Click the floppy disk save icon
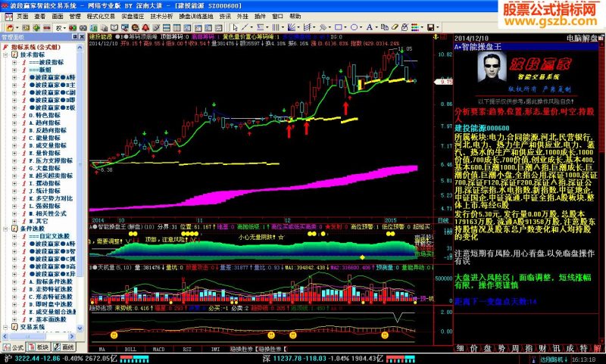This screenshot has width=606, height=364. click(x=430, y=27)
